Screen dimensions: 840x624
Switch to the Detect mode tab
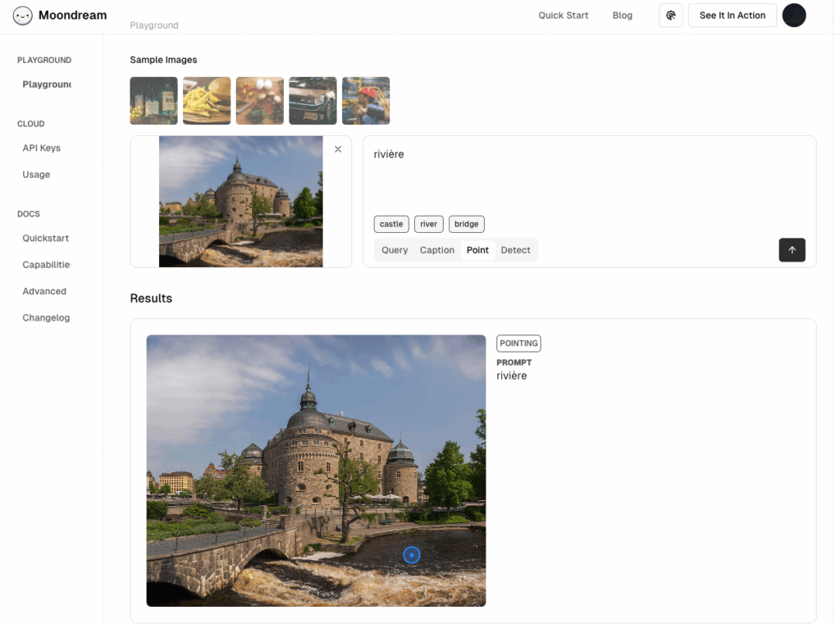pyautogui.click(x=515, y=250)
